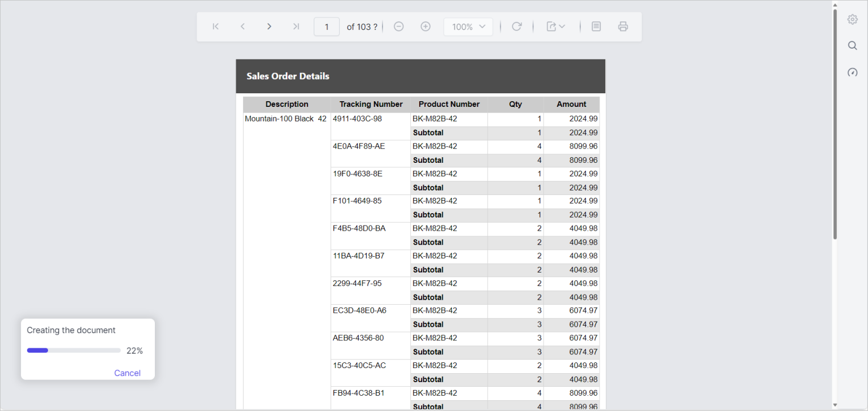This screenshot has width=868, height=411.
Task: Go to next page arrow
Action: [269, 27]
